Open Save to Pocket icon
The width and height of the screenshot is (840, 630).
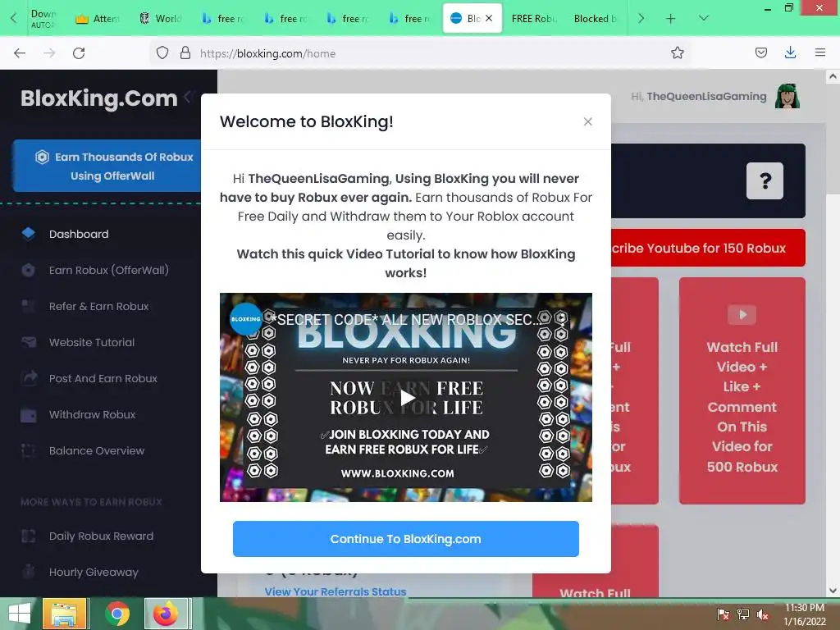point(760,52)
